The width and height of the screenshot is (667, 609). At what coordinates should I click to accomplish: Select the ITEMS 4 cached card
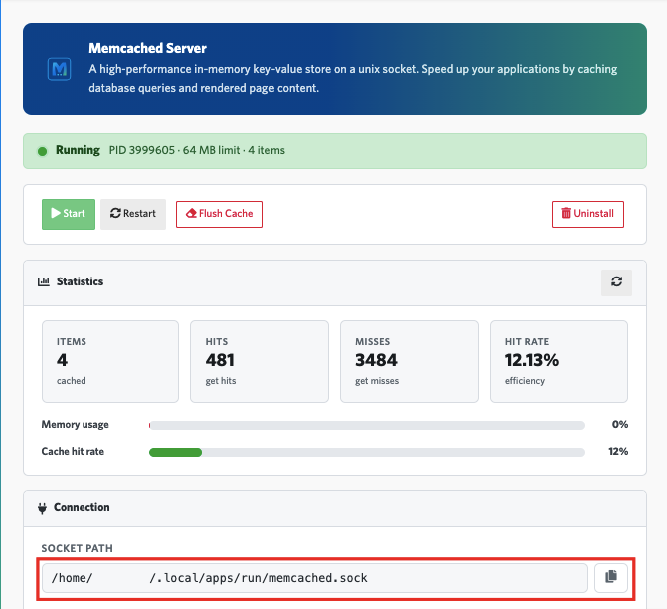pyautogui.click(x=111, y=361)
